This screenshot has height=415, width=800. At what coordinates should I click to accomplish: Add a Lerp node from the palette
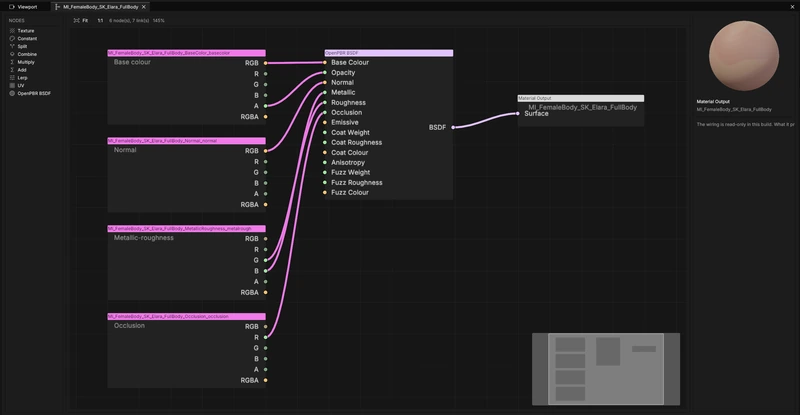[19, 78]
